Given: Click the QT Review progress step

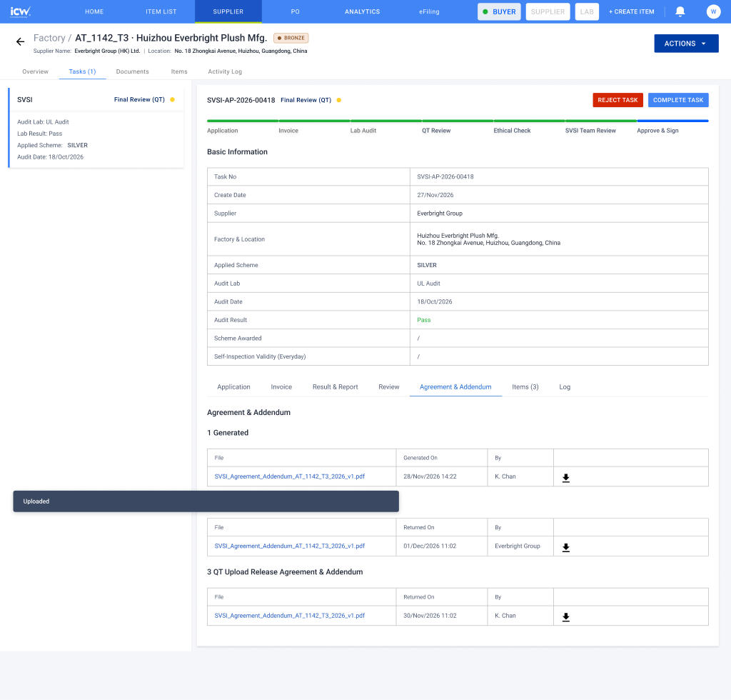Looking at the screenshot, I should (436, 131).
